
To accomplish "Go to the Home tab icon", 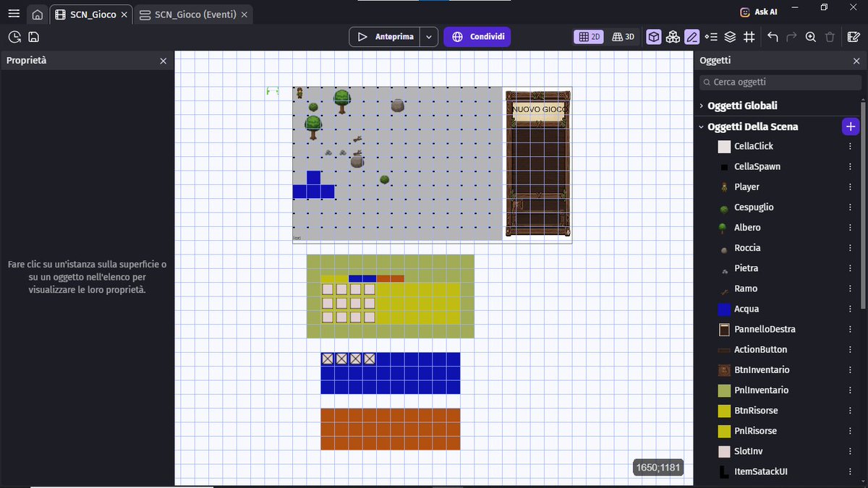I will point(38,14).
